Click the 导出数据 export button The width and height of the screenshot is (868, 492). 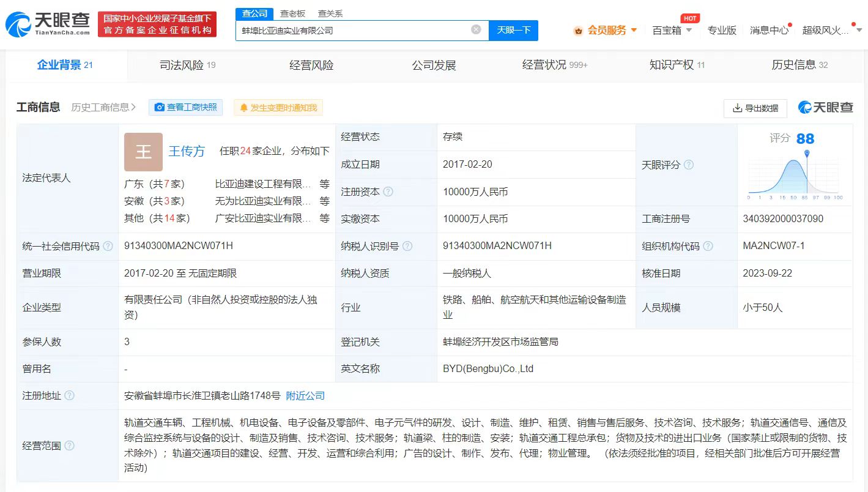[x=755, y=108]
